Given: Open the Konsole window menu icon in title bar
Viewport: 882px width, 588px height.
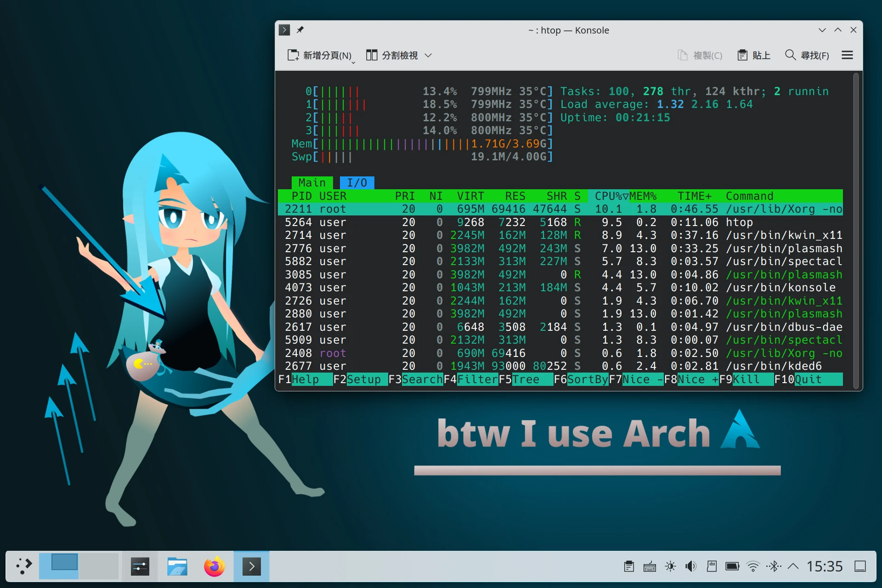Looking at the screenshot, I should [284, 30].
